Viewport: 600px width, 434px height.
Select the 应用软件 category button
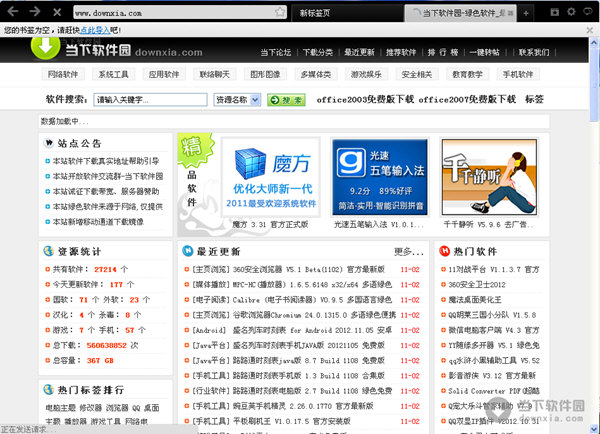point(164,74)
